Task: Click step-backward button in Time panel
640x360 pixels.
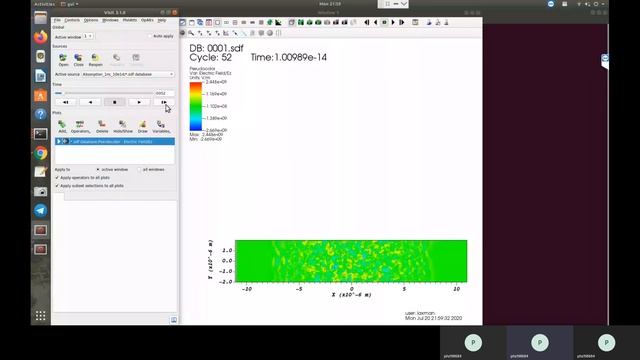Action: tap(65, 102)
